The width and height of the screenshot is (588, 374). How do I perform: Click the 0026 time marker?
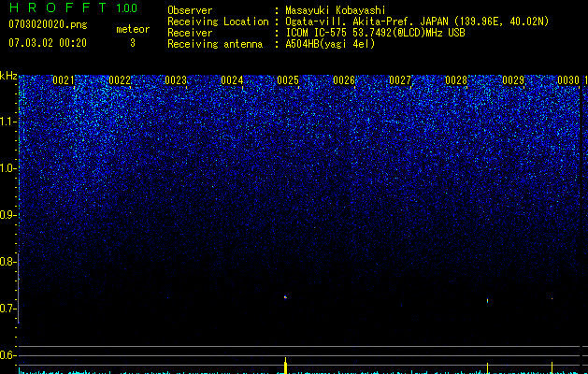click(344, 80)
